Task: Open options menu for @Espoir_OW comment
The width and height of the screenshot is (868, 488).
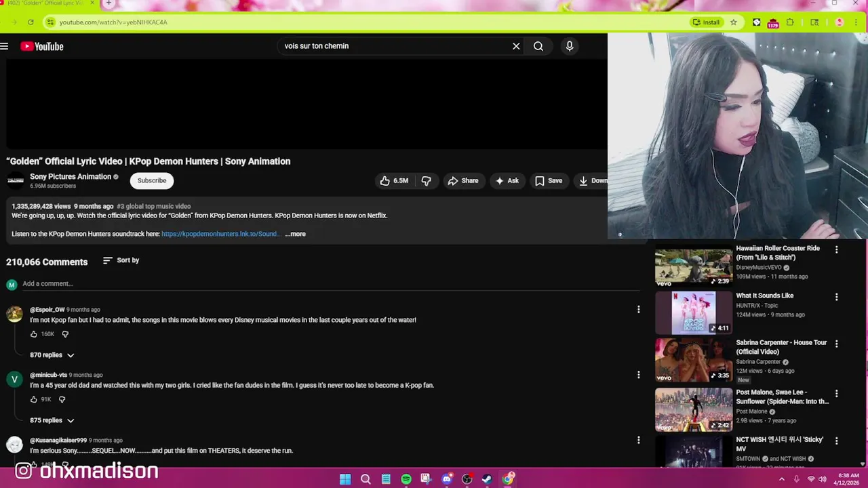Action: (638, 310)
